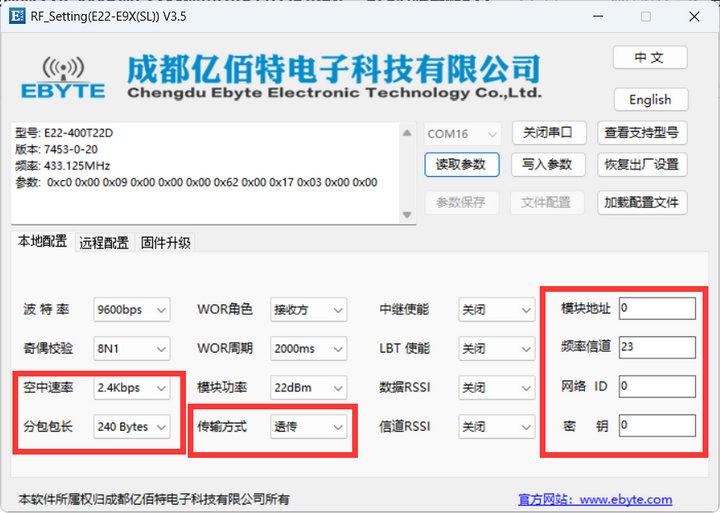Close the RF_Setting window
Viewport: 720px width, 513px height.
(x=694, y=17)
